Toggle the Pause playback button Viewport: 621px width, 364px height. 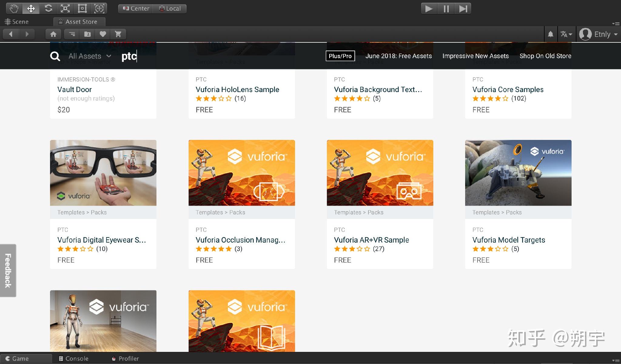coord(446,8)
